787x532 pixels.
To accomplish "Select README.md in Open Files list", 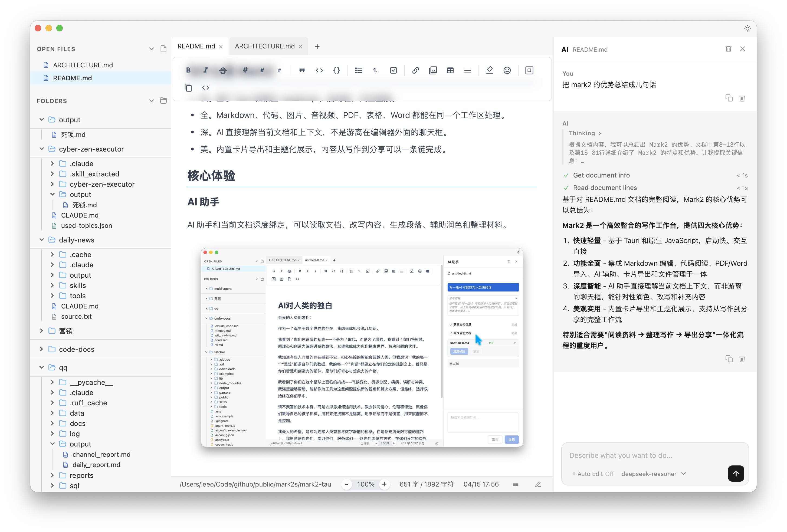I will pos(101,78).
